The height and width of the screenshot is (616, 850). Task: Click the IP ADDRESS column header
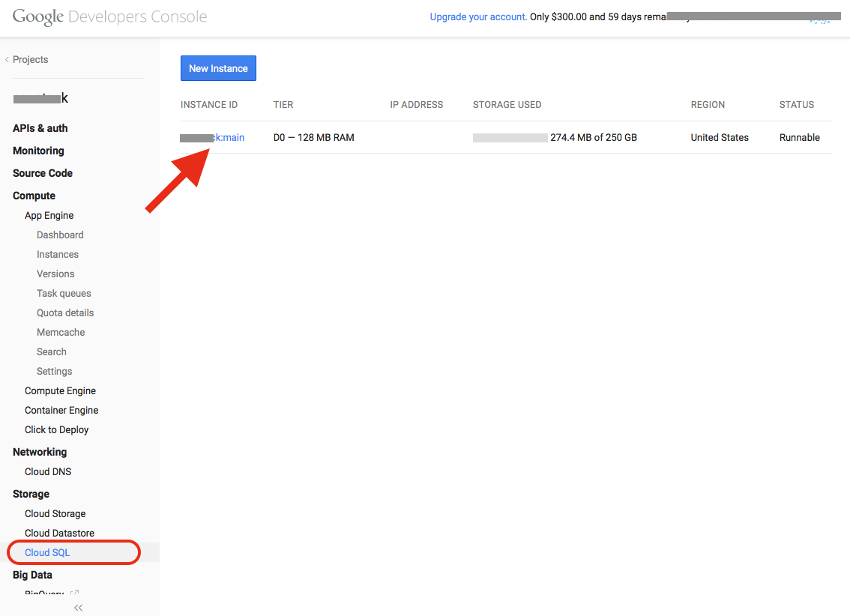point(416,105)
